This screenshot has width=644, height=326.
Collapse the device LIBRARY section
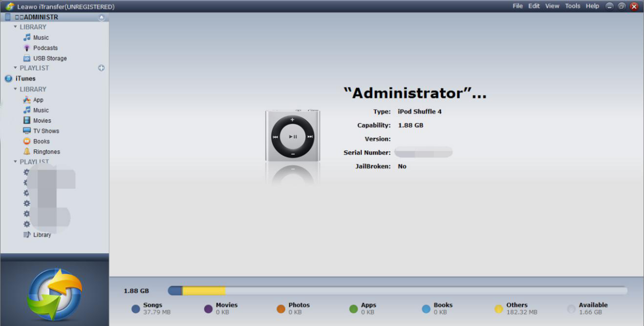(x=16, y=27)
